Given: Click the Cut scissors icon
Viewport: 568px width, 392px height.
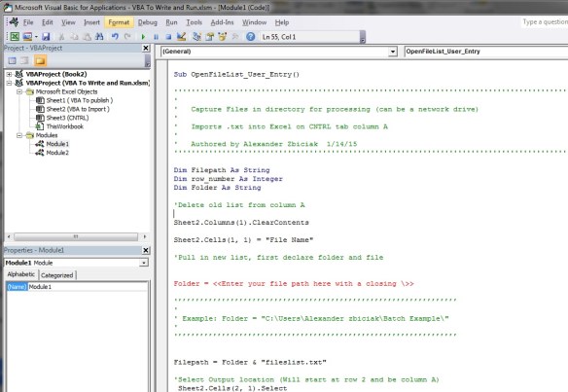Looking at the screenshot, I should pos(61,37).
